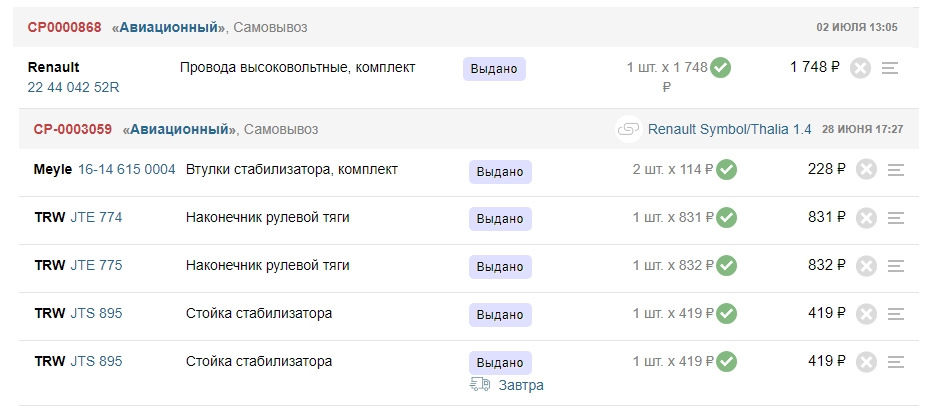Click the car icon beside Renault Symbol/Thalia
The width and height of the screenshot is (937, 406).
click(x=628, y=130)
